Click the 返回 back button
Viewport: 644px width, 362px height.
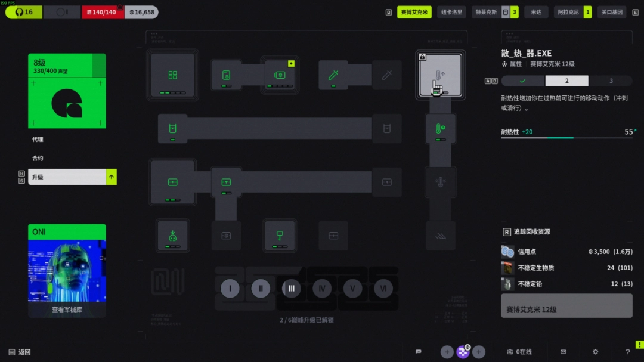[x=24, y=352]
